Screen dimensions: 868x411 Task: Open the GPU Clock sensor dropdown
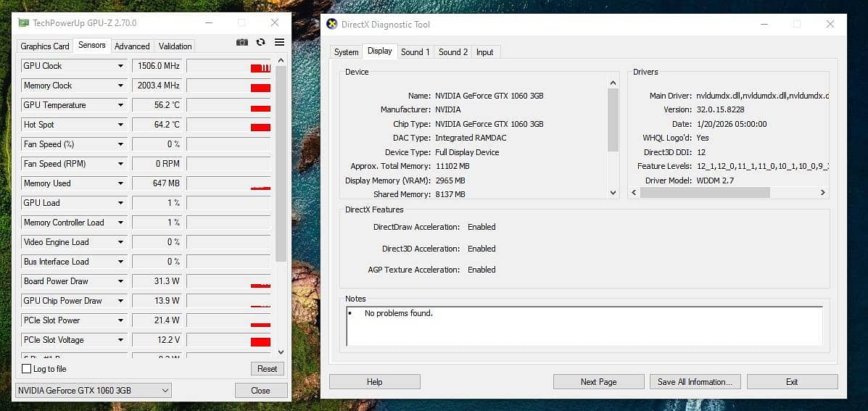(120, 66)
